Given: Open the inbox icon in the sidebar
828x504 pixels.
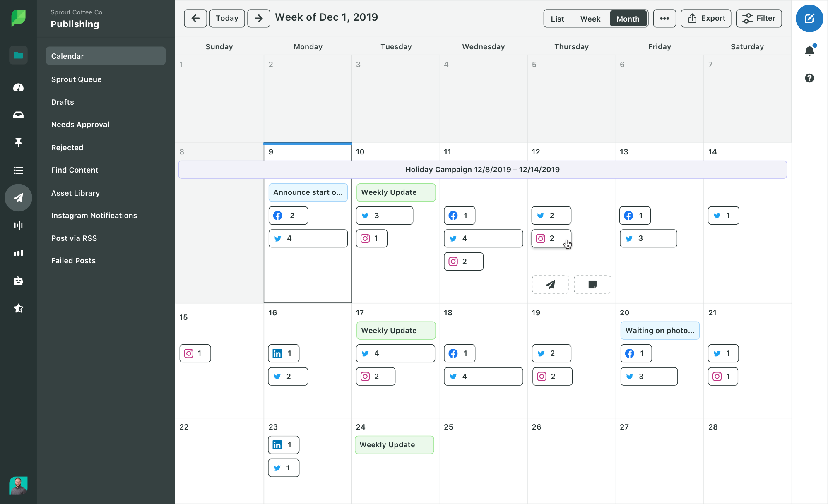Looking at the screenshot, I should coord(18,115).
